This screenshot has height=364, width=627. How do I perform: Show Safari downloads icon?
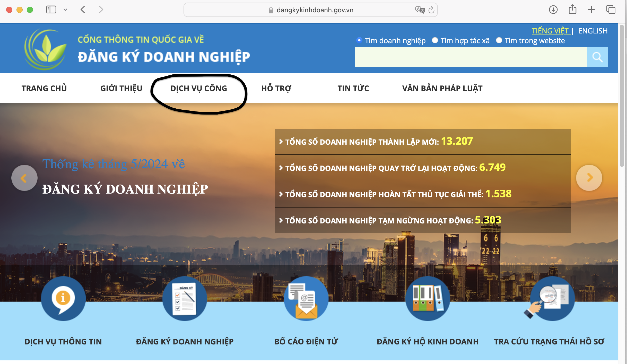click(553, 10)
